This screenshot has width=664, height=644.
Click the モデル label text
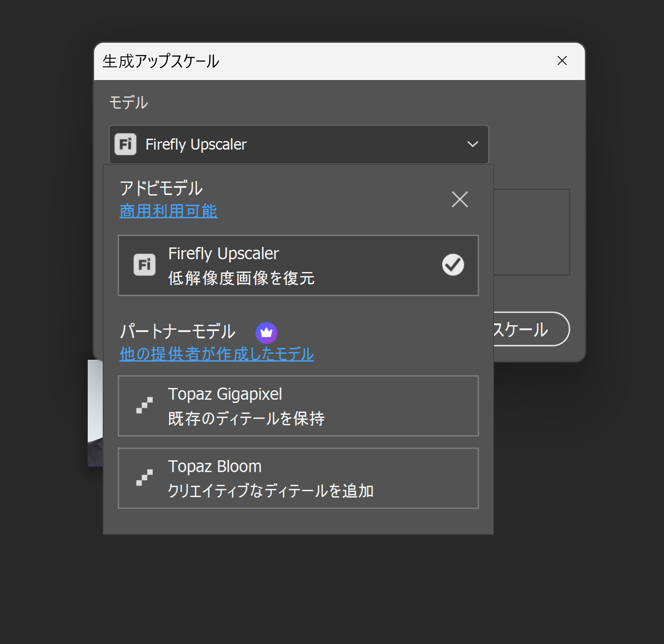point(129,102)
